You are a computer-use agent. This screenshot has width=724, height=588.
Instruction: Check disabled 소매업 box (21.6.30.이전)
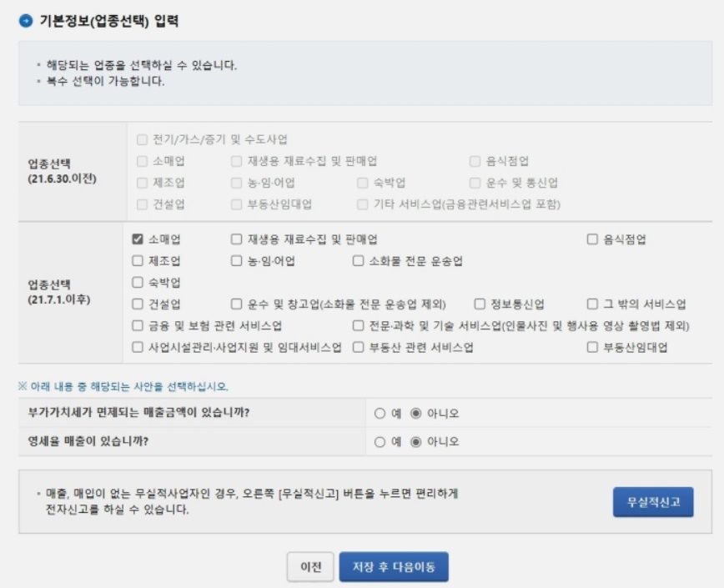point(142,161)
